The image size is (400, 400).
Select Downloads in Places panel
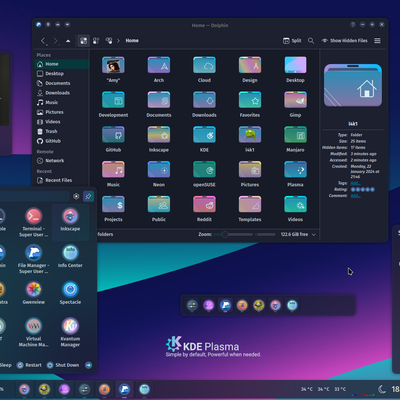62,93
